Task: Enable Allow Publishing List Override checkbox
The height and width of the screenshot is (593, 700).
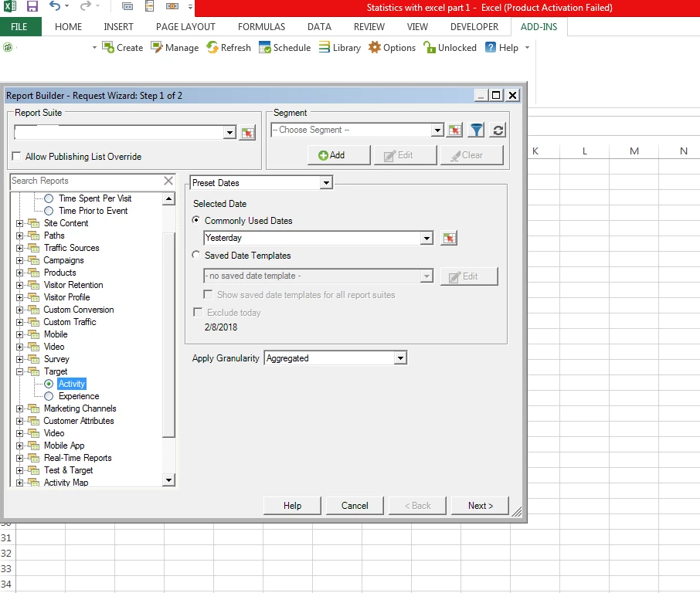Action: tap(17, 156)
